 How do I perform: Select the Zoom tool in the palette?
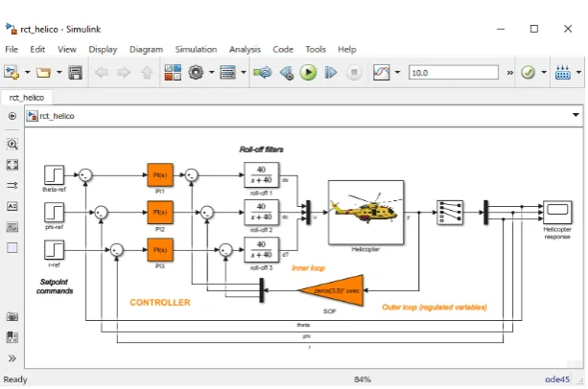(x=12, y=144)
